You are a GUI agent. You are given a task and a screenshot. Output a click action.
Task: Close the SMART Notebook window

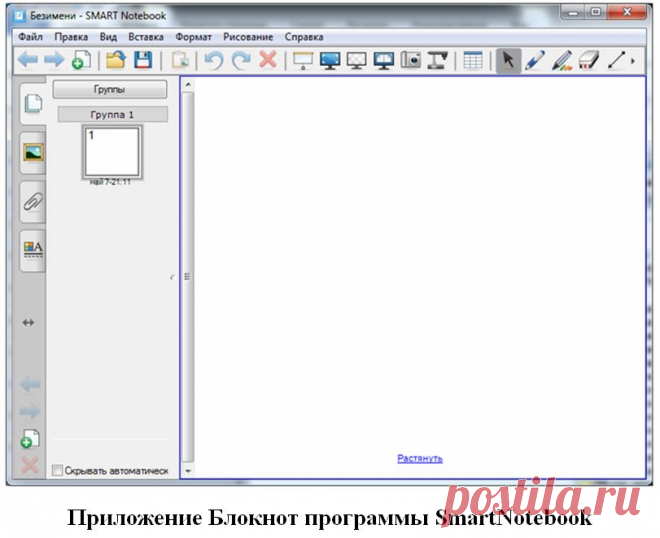click(626, 12)
